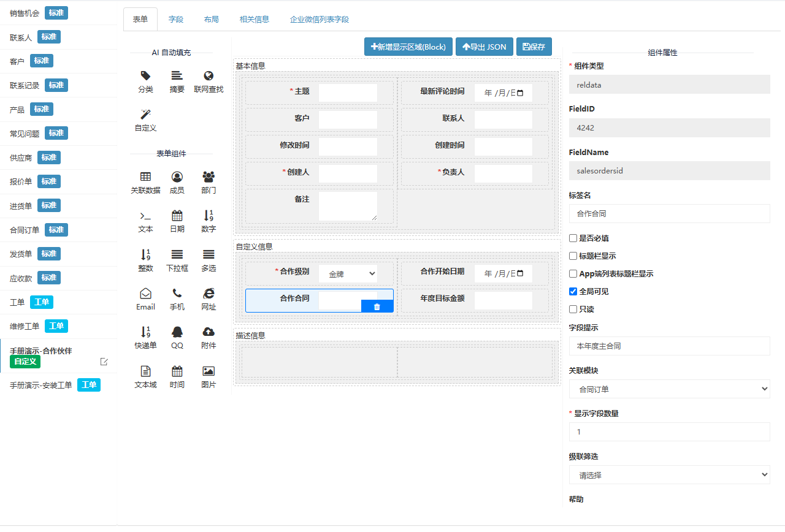Expand the 级联筛选 dropdown
Screen dimensions: 785x532
tap(669, 475)
